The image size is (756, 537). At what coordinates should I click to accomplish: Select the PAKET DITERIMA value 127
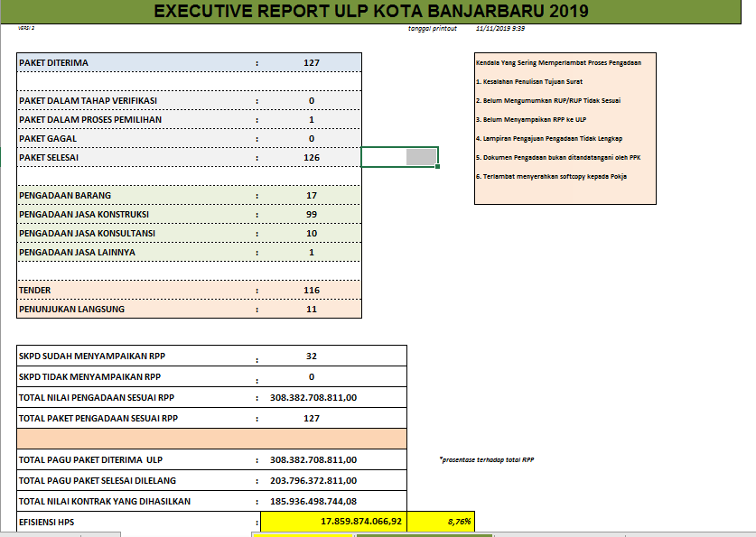(312, 63)
